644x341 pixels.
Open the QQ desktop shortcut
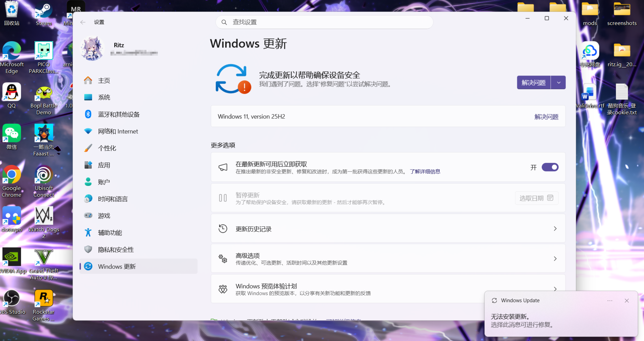point(12,95)
